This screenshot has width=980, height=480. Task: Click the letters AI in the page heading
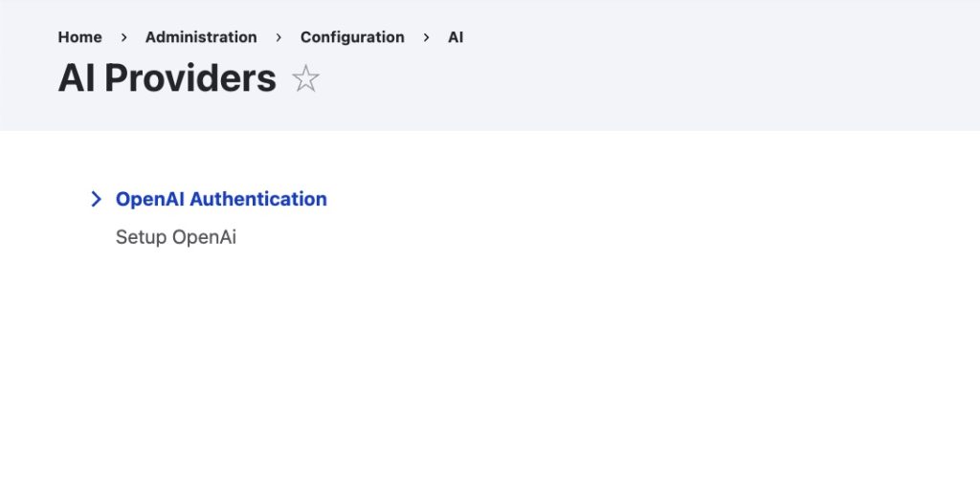[x=77, y=78]
